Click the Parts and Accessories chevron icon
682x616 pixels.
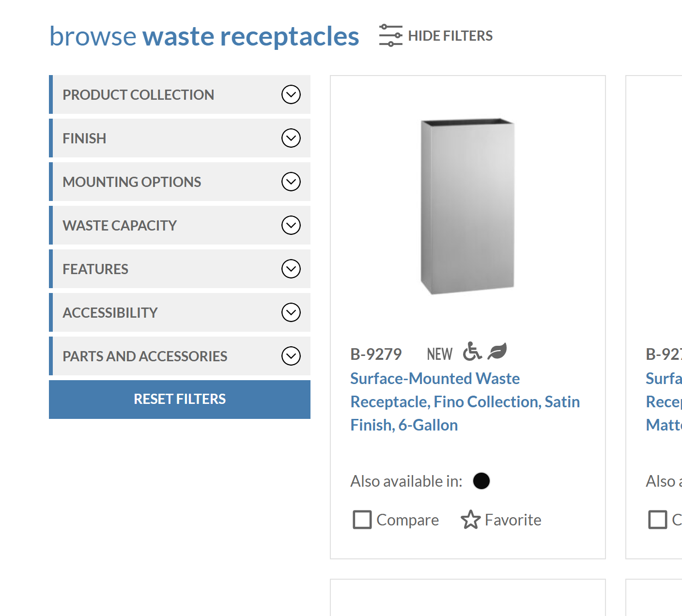[291, 356]
